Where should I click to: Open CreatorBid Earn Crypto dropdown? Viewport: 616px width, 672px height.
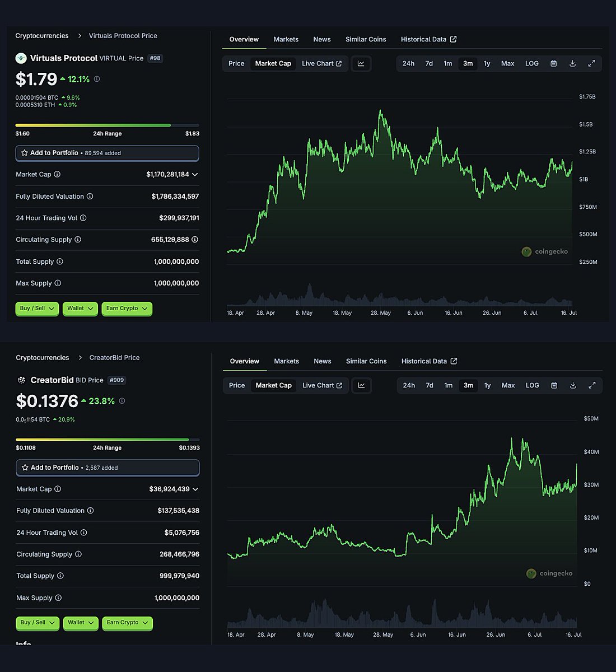(127, 623)
